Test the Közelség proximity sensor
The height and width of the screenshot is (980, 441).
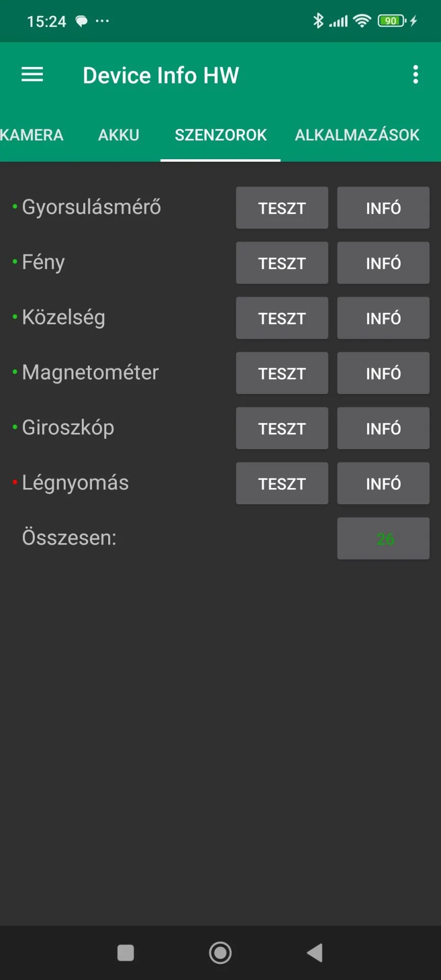282,318
